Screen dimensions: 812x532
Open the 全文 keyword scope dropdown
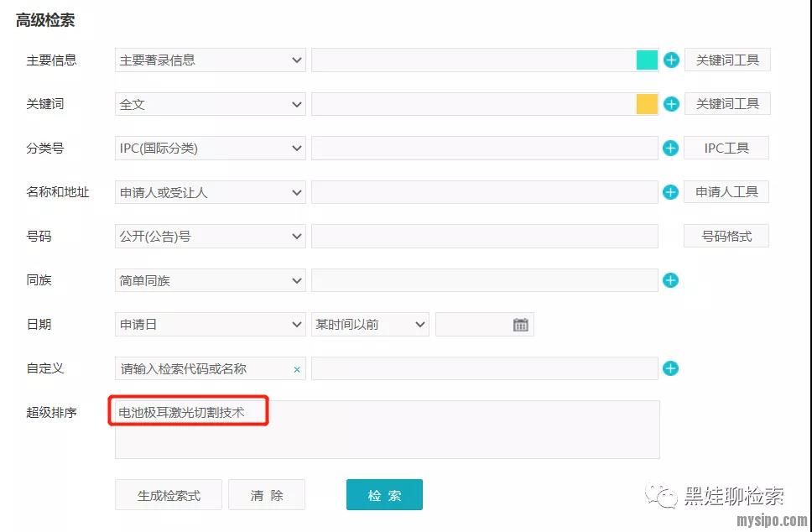pyautogui.click(x=210, y=104)
